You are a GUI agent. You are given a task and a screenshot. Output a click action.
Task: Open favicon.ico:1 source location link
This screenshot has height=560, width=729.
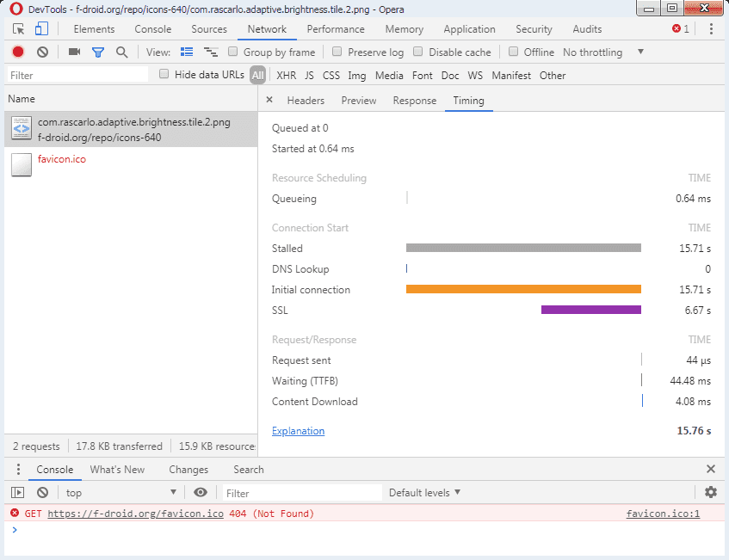(x=663, y=514)
